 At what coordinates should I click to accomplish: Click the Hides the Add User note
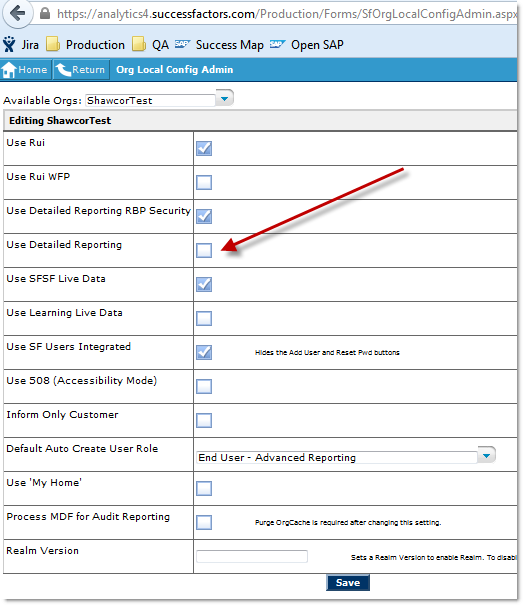click(327, 352)
